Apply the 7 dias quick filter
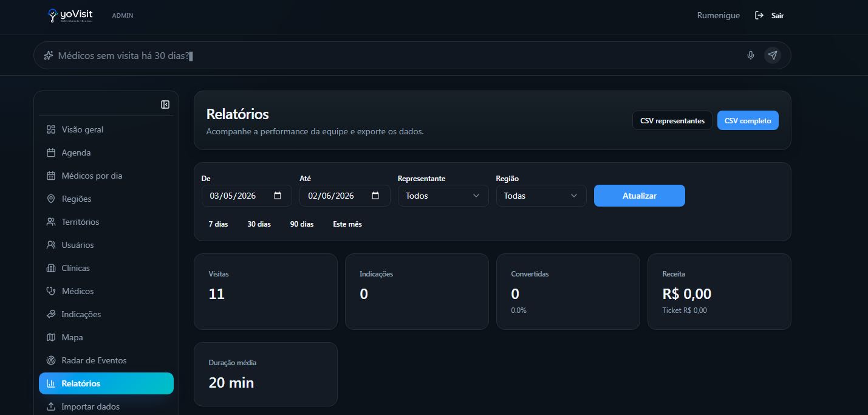 pyautogui.click(x=218, y=224)
